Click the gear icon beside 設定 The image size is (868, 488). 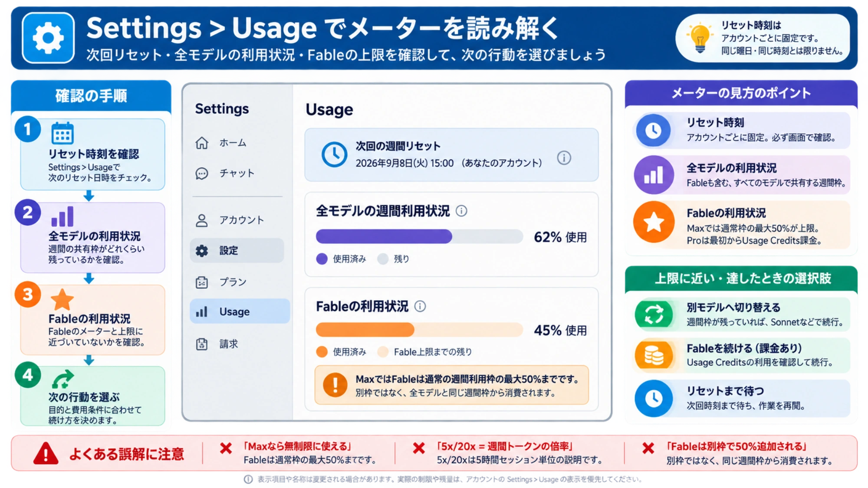coord(202,251)
